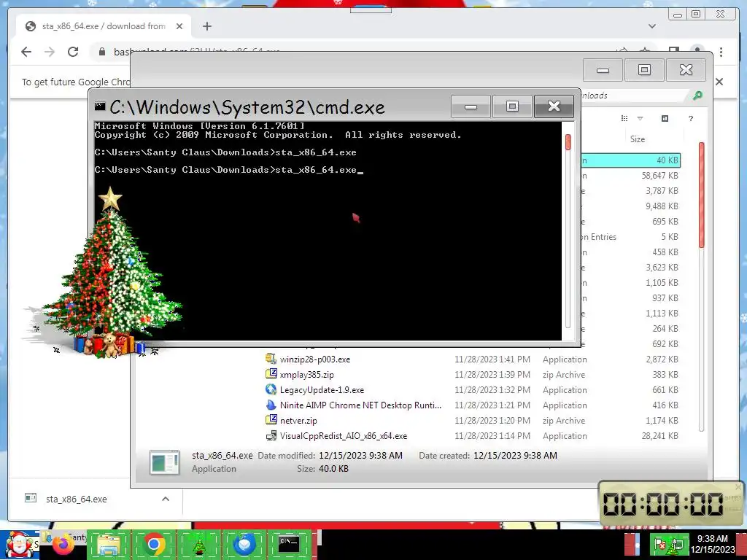Image resolution: width=747 pixels, height=560 pixels.
Task: Dismiss the Chrome update notification bar
Action: 719,82
